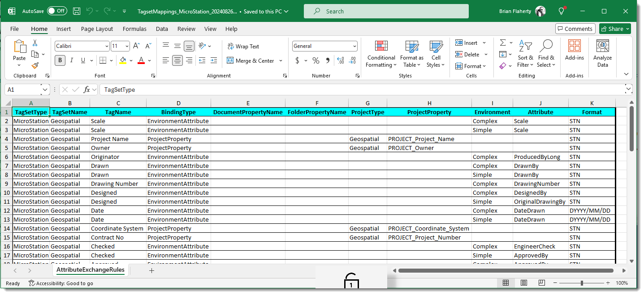Click the Add-ins icon
644x295 pixels.
pyautogui.click(x=574, y=50)
